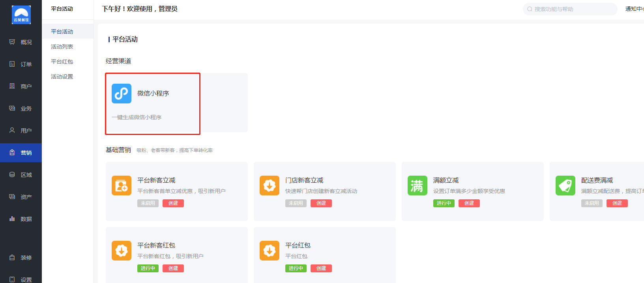This screenshot has width=644, height=283.
Task: Open 订单 orders in the sidebar
Action: tap(21, 64)
